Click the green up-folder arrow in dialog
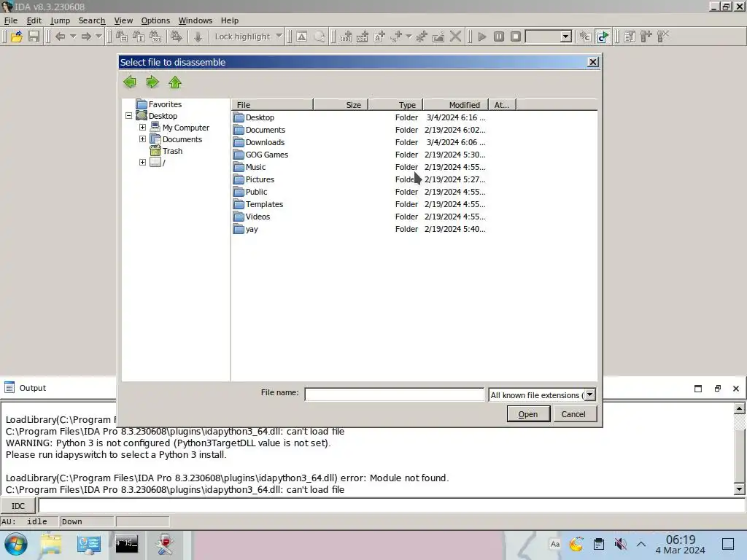 point(175,82)
